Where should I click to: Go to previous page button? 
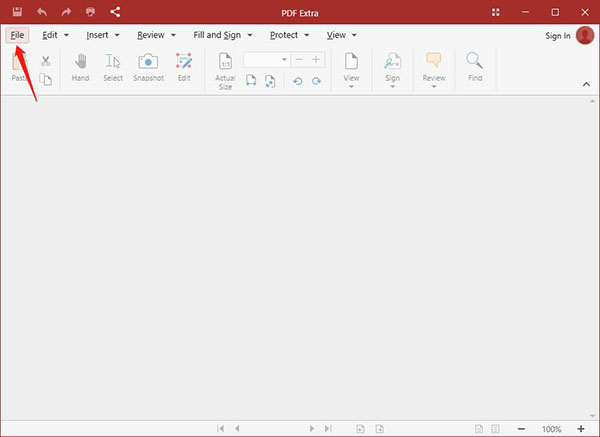click(x=237, y=429)
